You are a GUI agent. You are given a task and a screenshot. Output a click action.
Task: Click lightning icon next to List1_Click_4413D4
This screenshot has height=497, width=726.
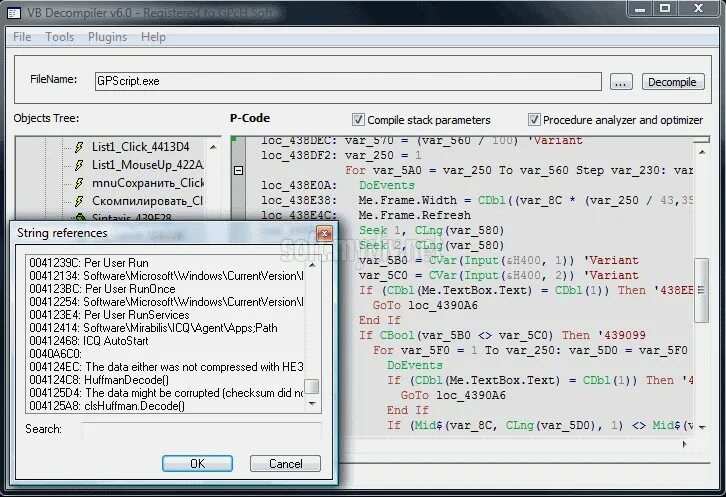click(79, 147)
